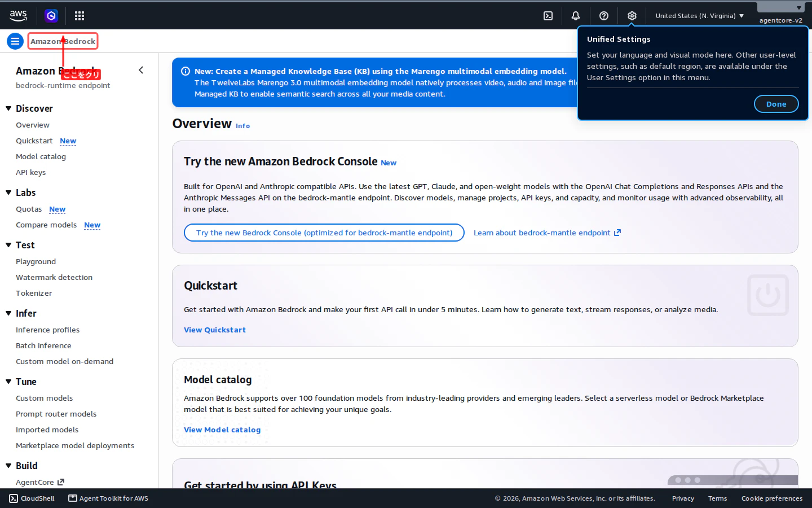Open Marketplace model deployments in sidebar

click(75, 445)
